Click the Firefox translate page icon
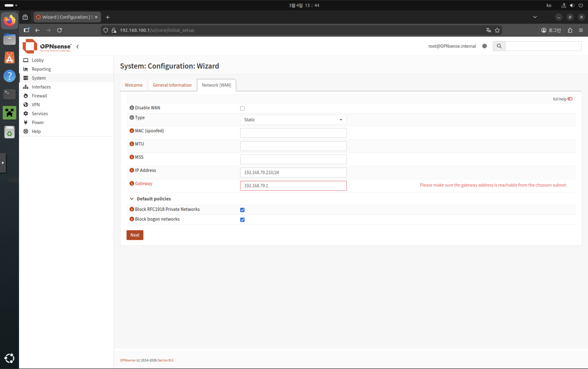This screenshot has height=369, width=588. point(488,30)
